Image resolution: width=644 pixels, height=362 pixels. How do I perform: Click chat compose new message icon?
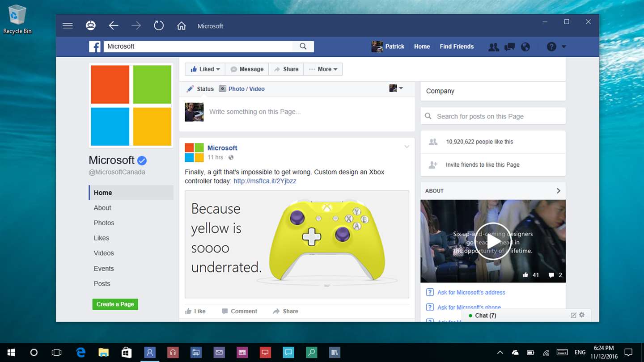point(573,315)
